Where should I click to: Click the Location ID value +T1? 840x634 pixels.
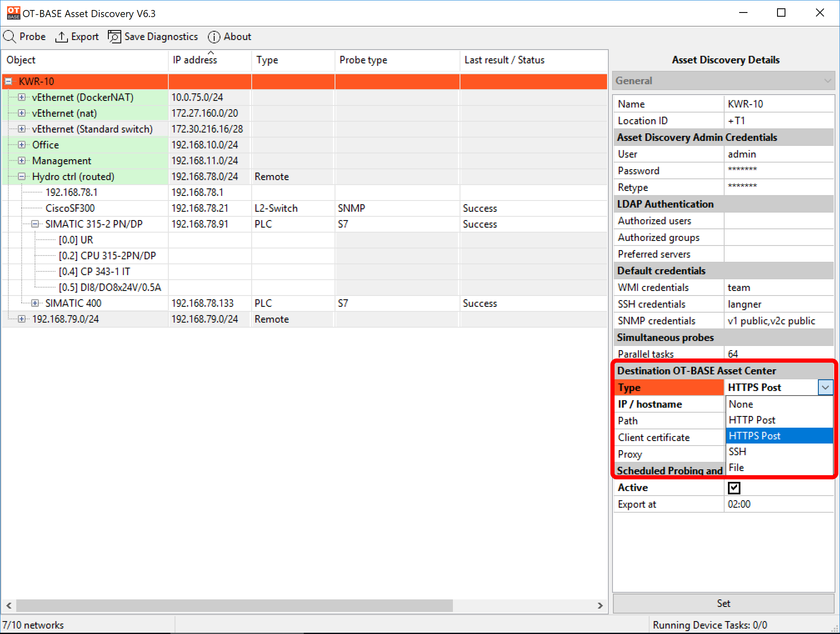779,120
